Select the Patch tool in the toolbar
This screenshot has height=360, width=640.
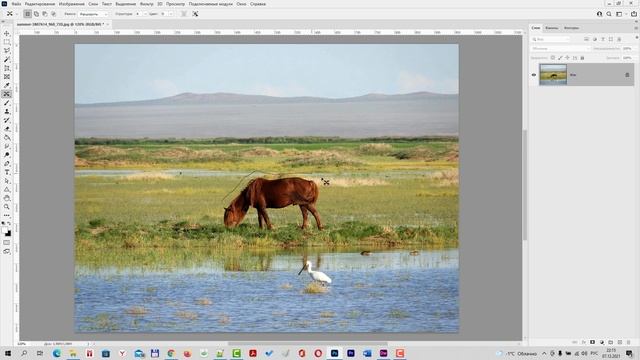[x=7, y=94]
